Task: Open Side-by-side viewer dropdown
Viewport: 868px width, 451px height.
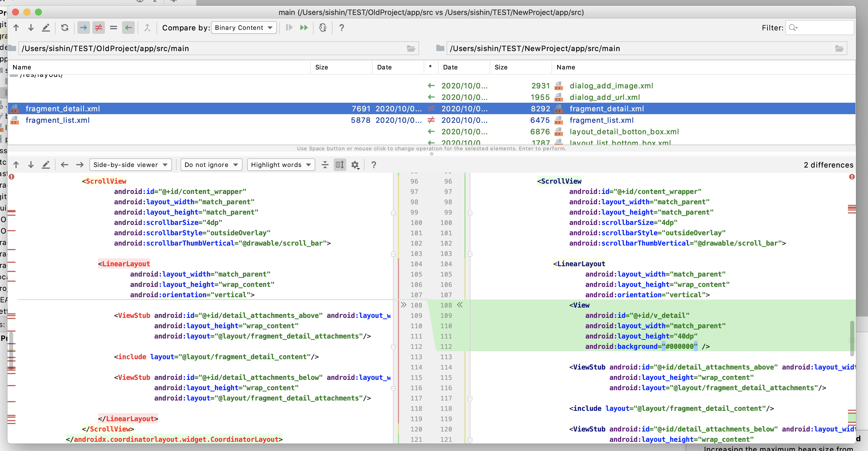Action: pyautogui.click(x=130, y=165)
